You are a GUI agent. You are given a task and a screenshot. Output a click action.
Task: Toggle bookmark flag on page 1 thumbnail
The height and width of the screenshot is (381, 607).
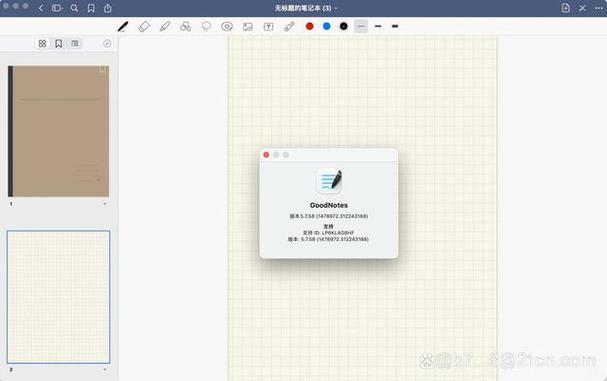click(x=102, y=70)
